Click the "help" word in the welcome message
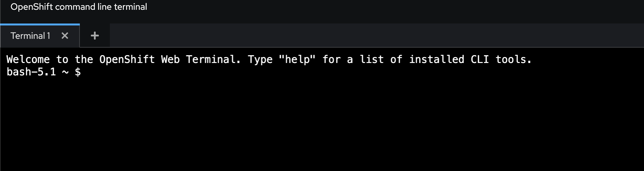Viewport: 644px width, 171px height. pyautogui.click(x=297, y=59)
